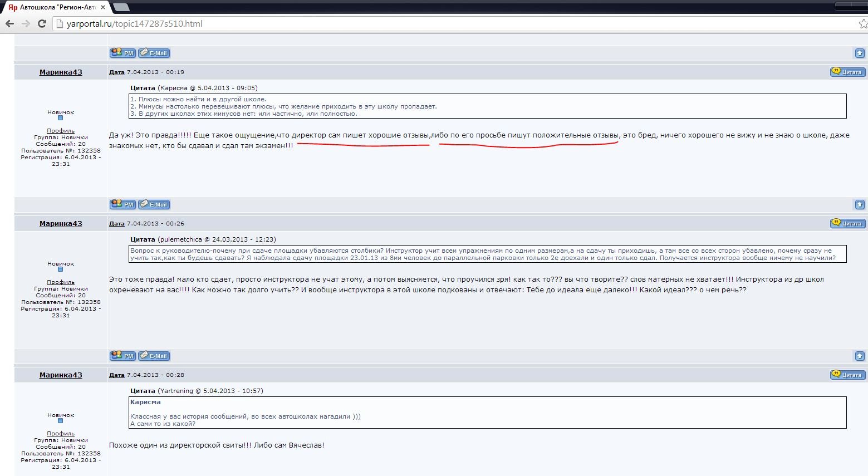This screenshot has width=868, height=476.
Task: Click the browser forward arrow
Action: coord(26,23)
